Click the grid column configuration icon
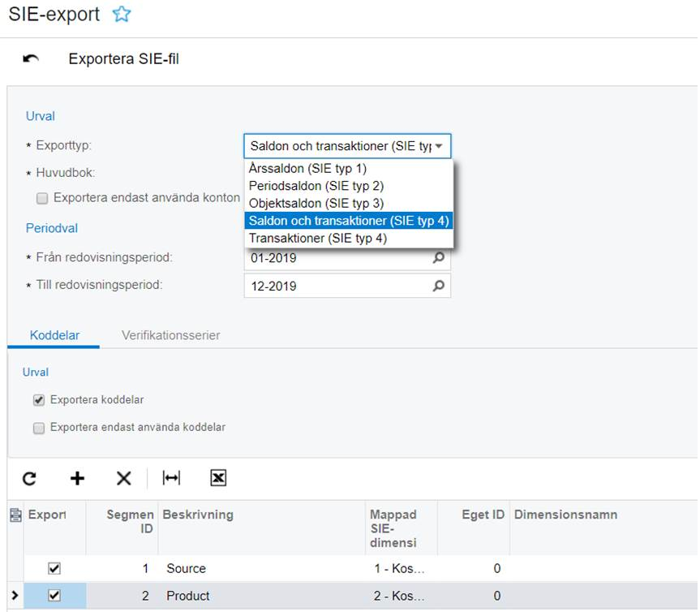 [x=15, y=515]
